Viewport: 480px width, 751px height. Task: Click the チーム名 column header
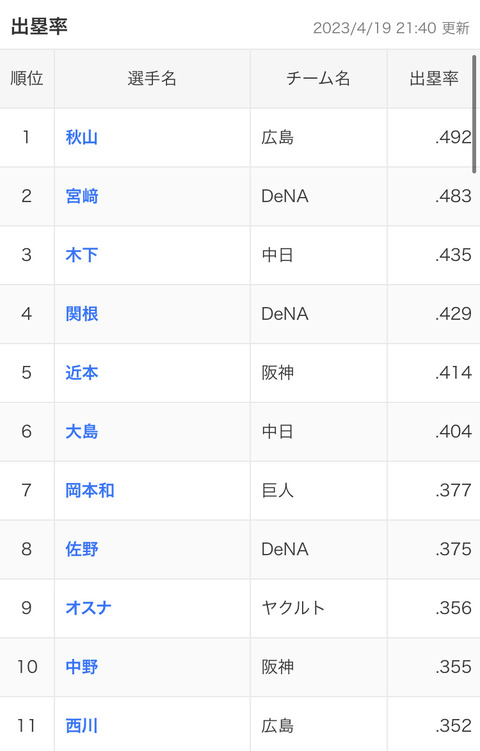(x=319, y=79)
